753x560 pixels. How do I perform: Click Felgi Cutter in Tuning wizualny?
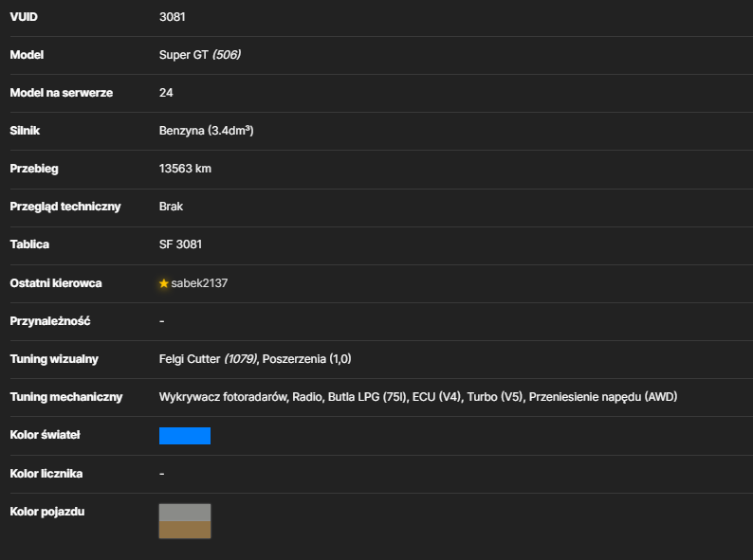tap(190, 359)
